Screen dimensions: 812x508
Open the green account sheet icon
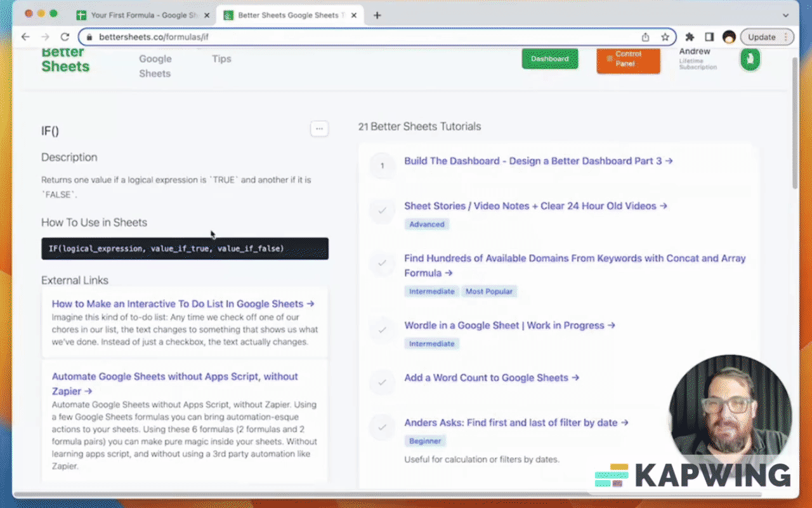[750, 60]
